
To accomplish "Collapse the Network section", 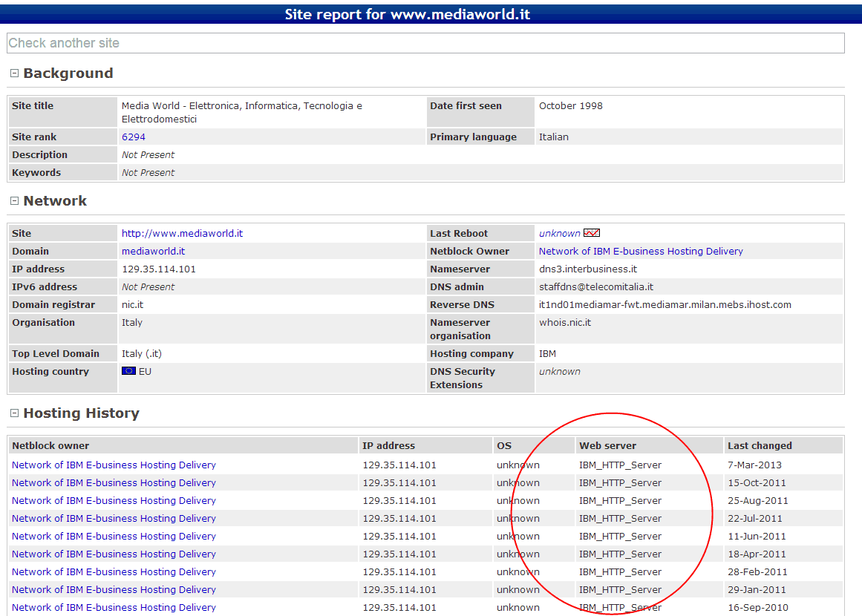I will [15, 200].
